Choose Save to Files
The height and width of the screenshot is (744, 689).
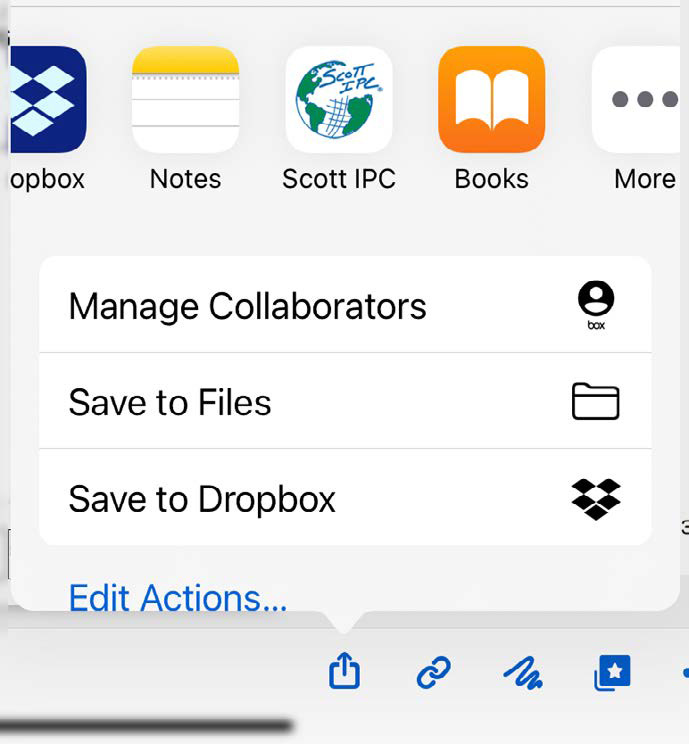point(345,401)
